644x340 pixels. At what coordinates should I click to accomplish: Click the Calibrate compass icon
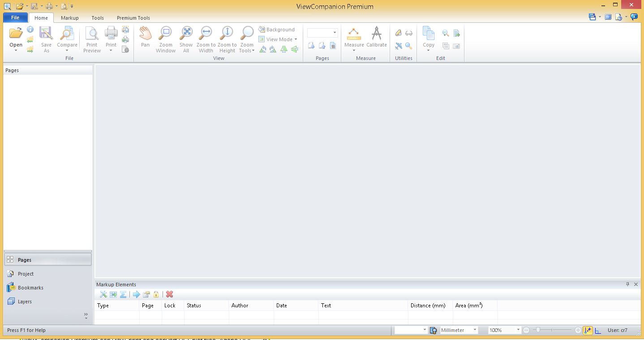377,33
